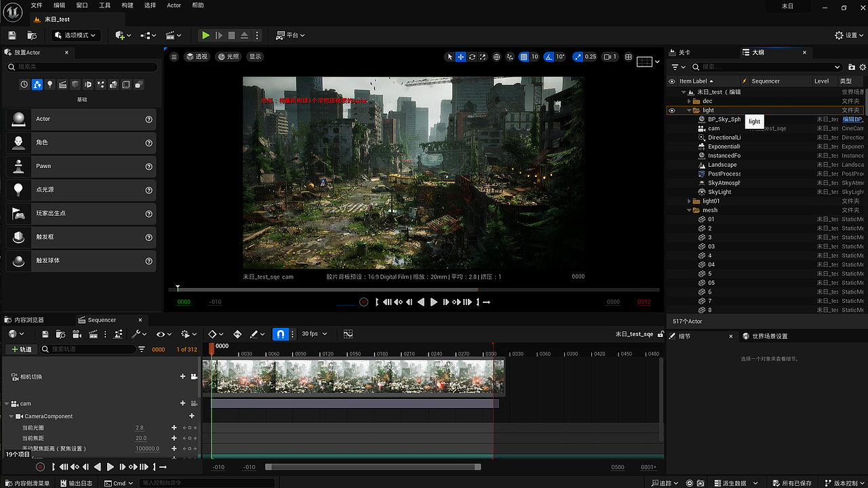Toggle record button in Sequencer transport bar
The image size is (868, 488).
coord(40,467)
